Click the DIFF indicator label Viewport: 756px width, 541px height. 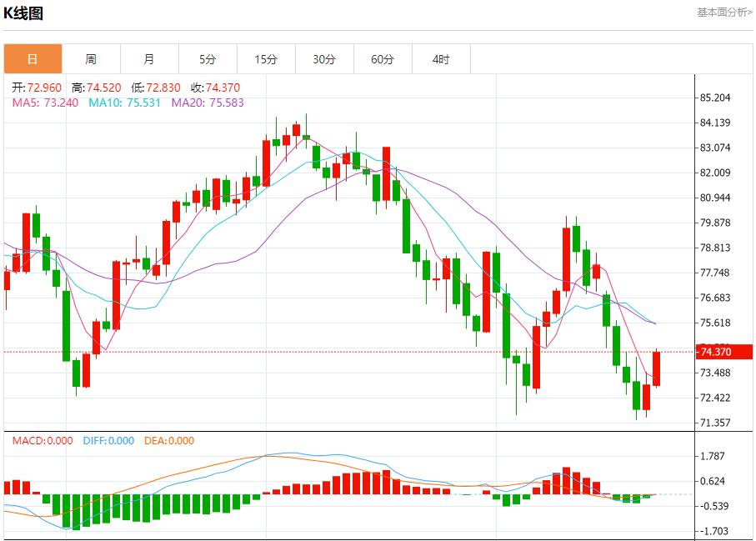pos(108,441)
